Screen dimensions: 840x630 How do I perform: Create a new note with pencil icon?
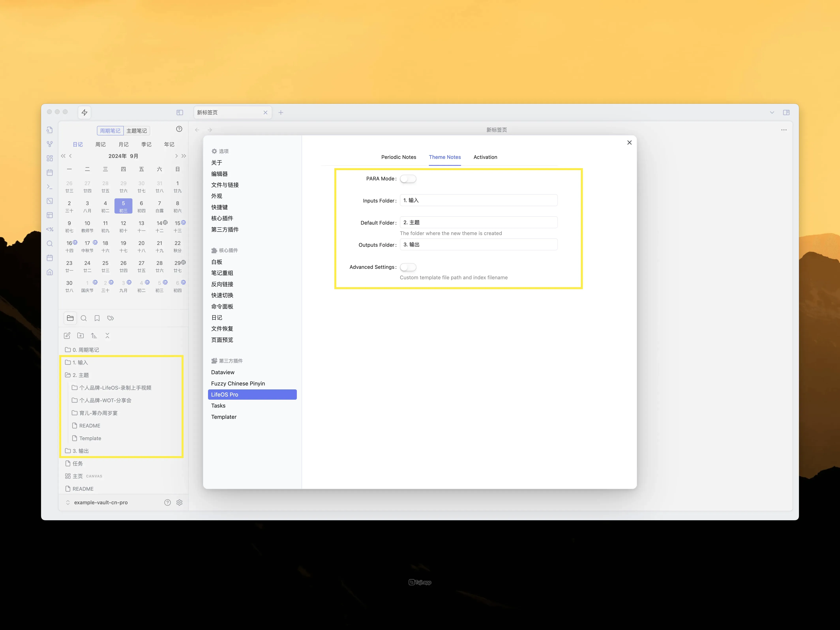(x=67, y=336)
